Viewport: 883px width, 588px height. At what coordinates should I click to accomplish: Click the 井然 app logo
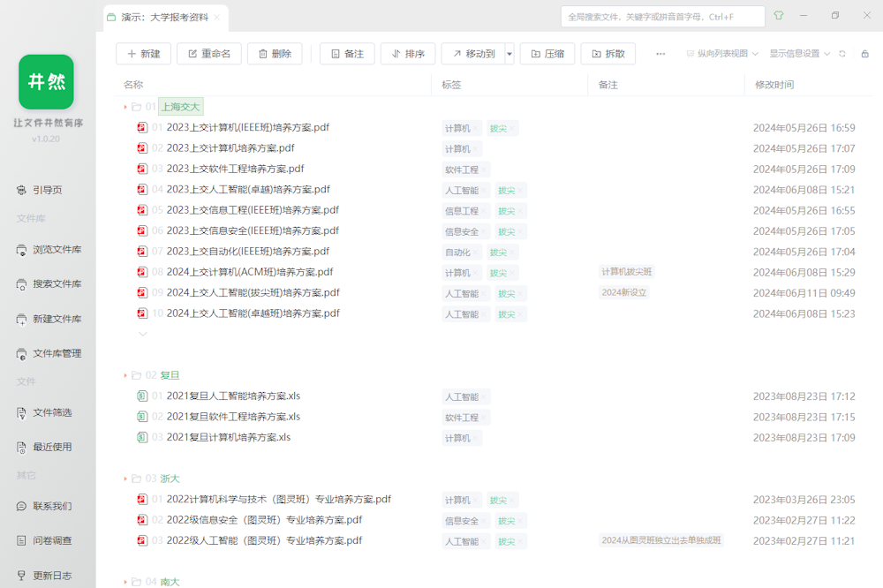(x=46, y=82)
